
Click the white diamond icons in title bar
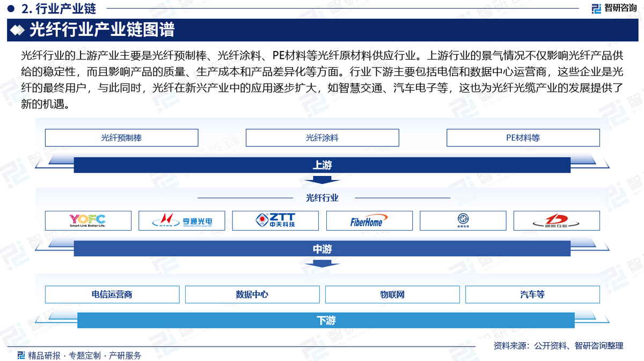click(18, 31)
